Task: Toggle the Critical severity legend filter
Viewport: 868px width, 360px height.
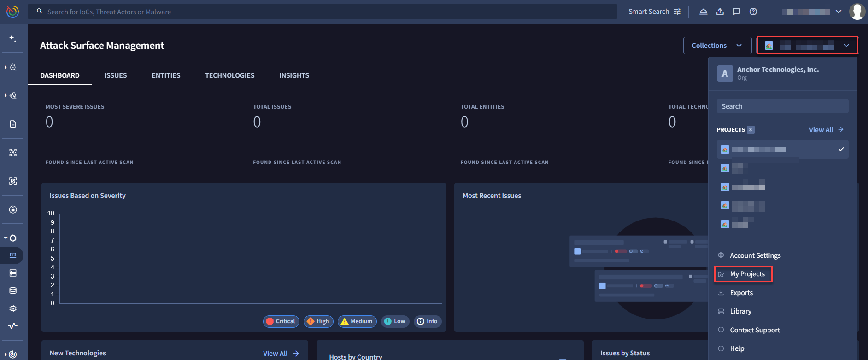Action: coord(281,321)
